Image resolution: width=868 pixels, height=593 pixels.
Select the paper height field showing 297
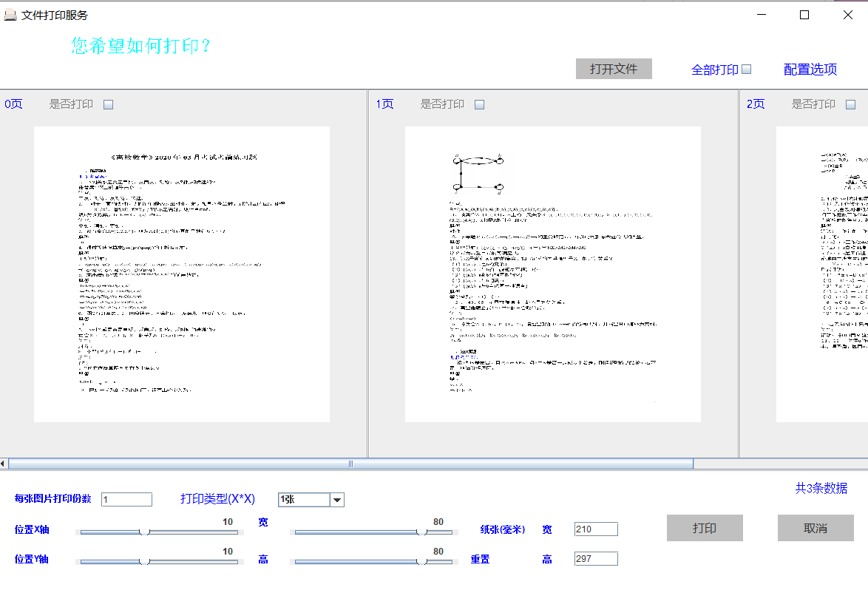click(596, 558)
